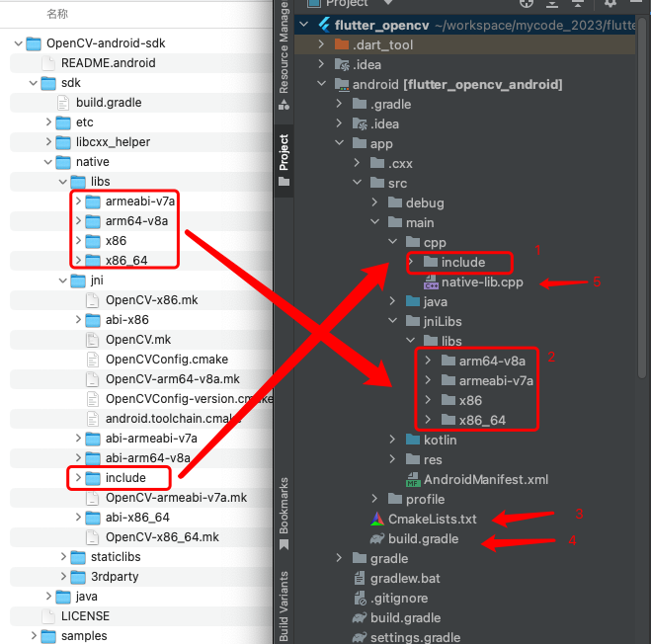
Task: Select the .idea folder icon under android
Action: pyautogui.click(x=360, y=123)
